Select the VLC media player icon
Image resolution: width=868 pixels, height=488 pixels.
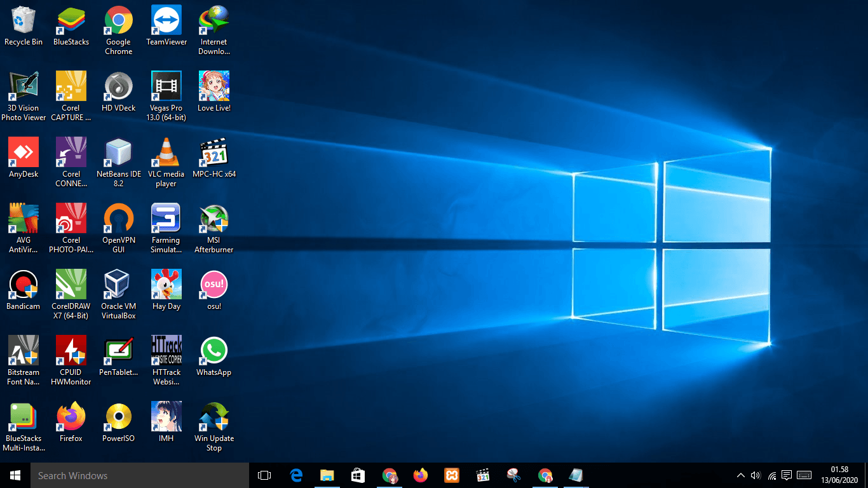coord(166,162)
